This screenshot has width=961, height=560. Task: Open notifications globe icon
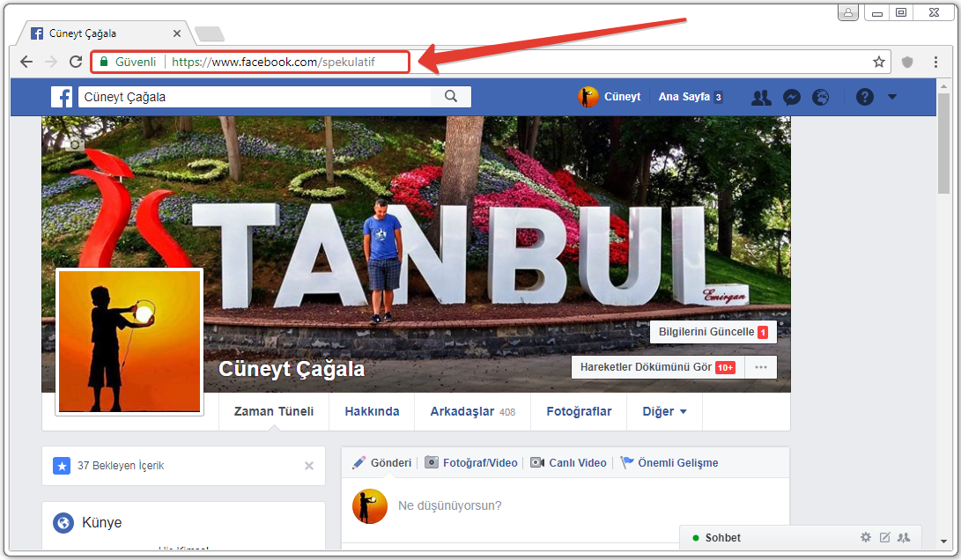tap(820, 97)
